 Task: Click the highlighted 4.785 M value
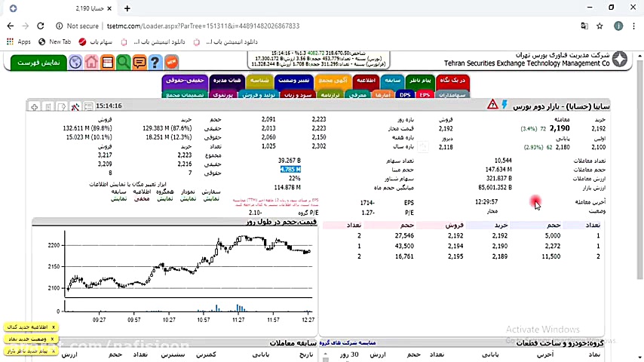coord(290,169)
